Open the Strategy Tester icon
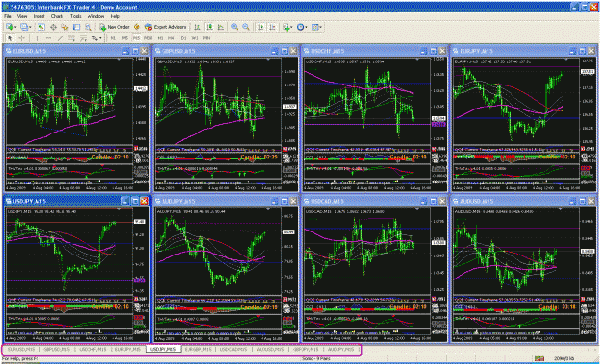This screenshot has height=364, width=601. (88, 27)
